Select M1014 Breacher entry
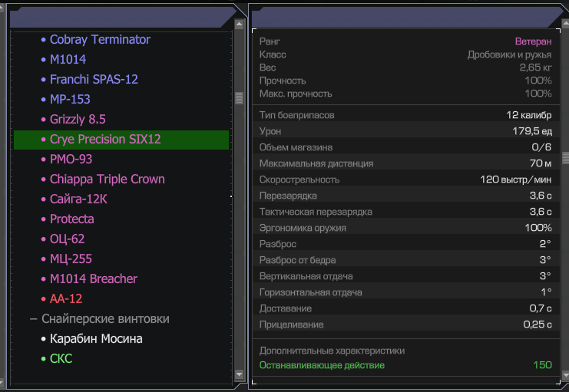The image size is (569, 392). tap(93, 279)
